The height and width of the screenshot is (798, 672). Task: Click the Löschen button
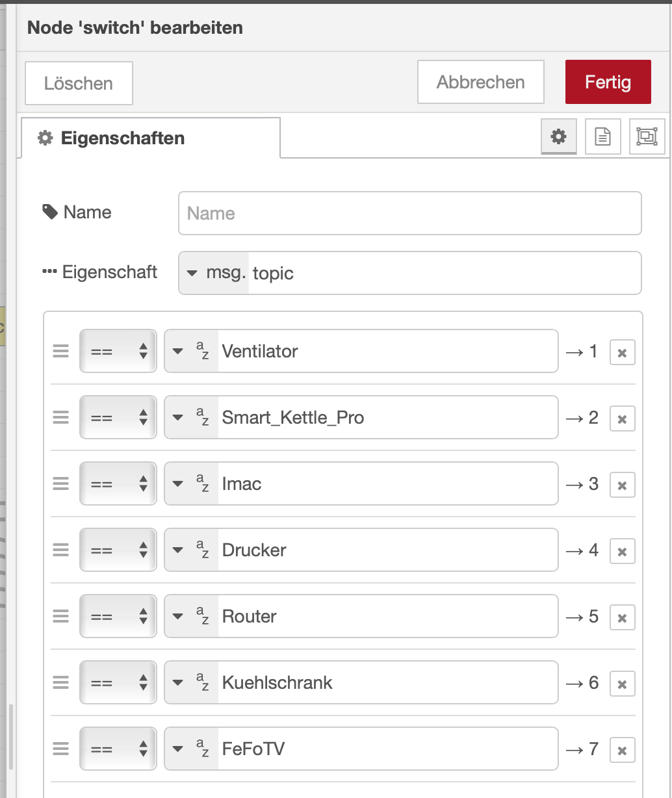coord(79,83)
